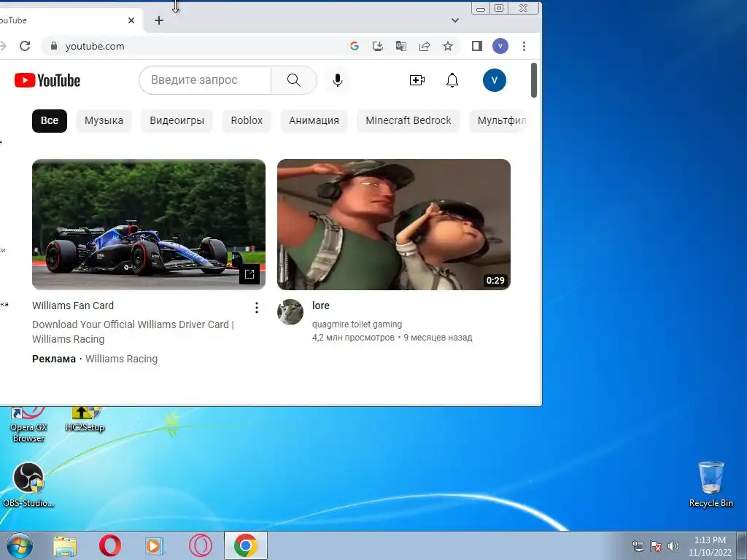Open Google icon in address bar

(x=354, y=46)
